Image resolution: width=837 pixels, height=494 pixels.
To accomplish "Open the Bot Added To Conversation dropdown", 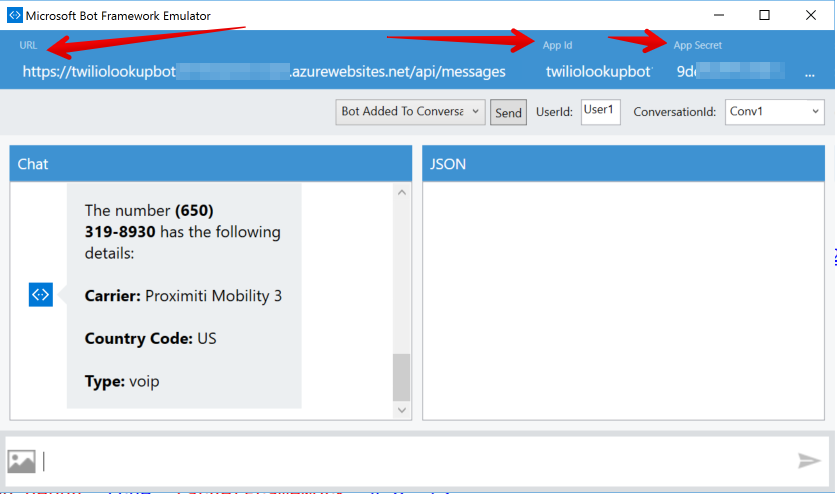I will [410, 112].
